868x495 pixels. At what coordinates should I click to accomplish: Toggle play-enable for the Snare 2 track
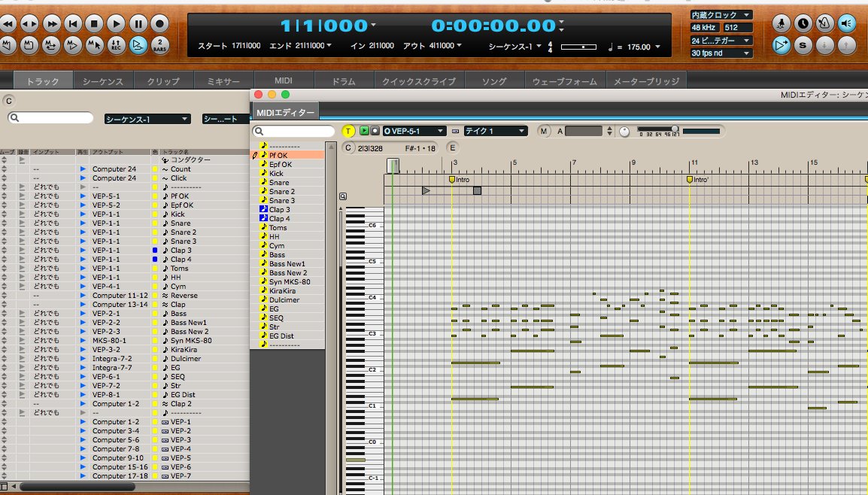point(83,232)
